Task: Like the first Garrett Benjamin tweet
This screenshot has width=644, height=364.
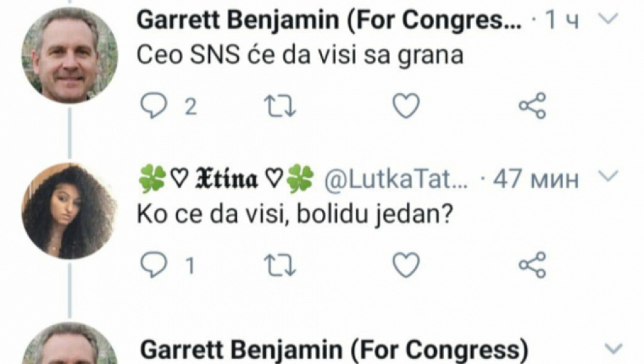Action: [x=406, y=105]
